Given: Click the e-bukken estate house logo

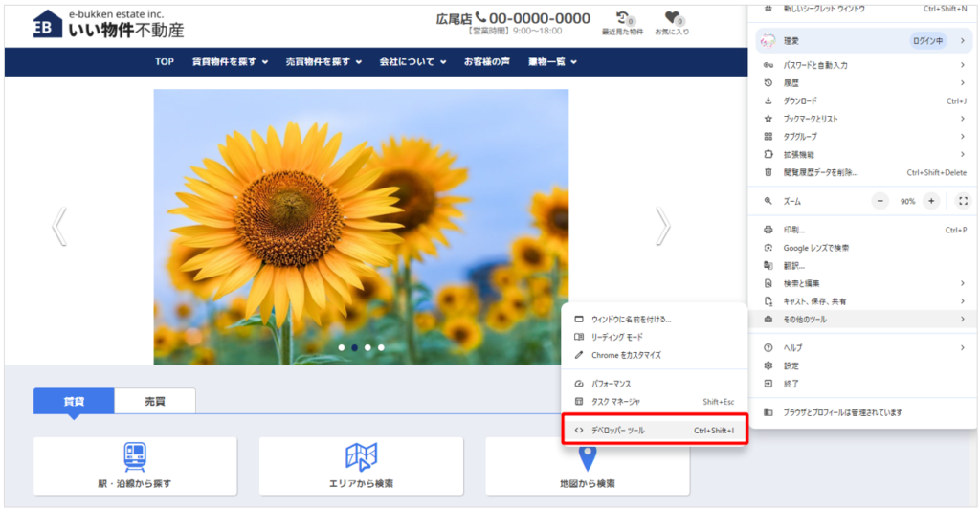Looking at the screenshot, I should [46, 24].
